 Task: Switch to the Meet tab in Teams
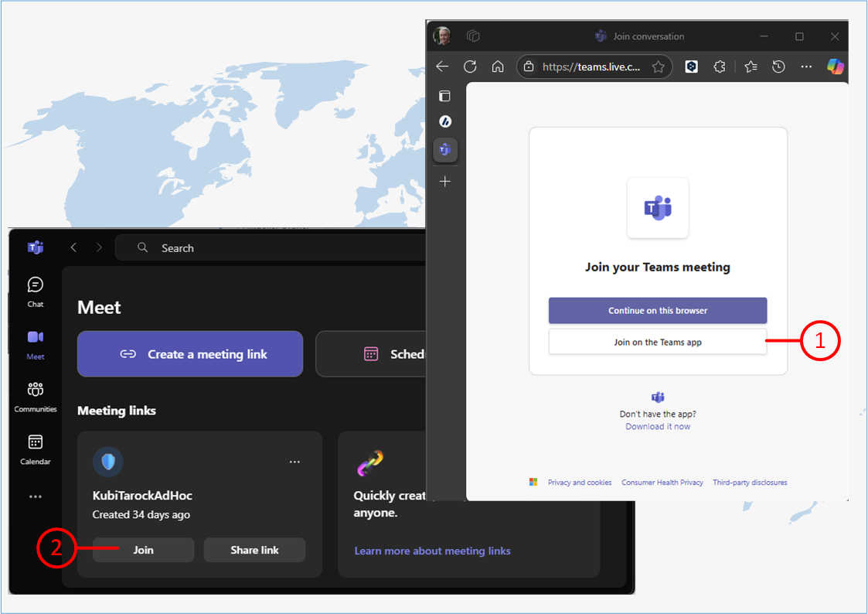[36, 344]
